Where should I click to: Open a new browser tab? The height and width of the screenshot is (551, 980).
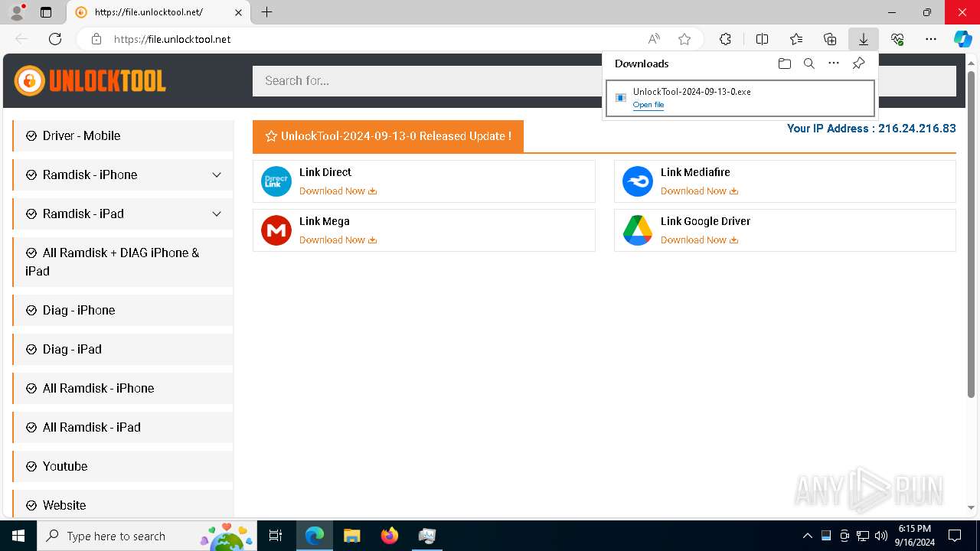[266, 12]
